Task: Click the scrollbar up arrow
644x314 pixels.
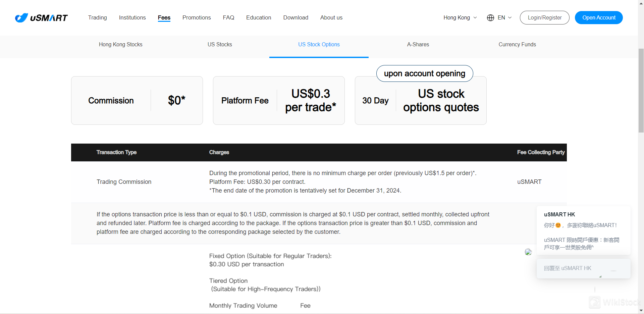Action: click(641, 3)
